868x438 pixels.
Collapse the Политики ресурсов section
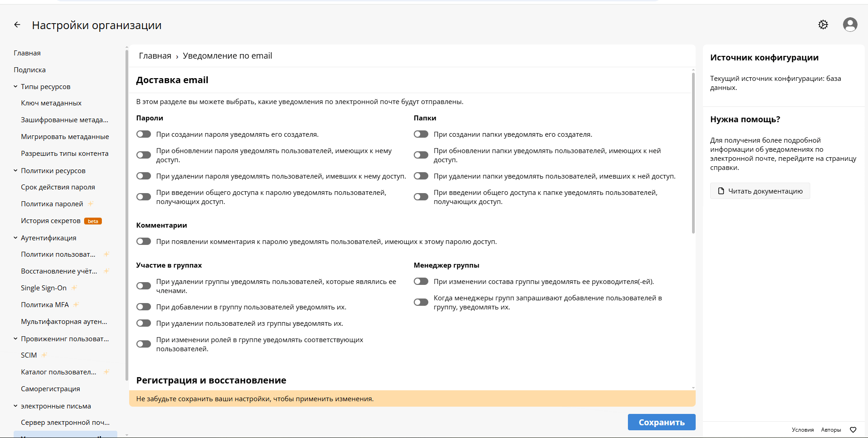(x=15, y=170)
